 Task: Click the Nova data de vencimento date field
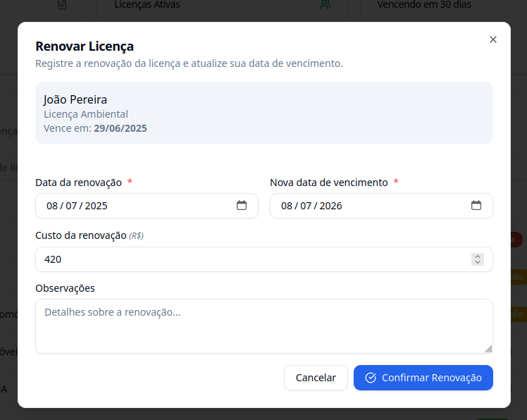[381, 206]
